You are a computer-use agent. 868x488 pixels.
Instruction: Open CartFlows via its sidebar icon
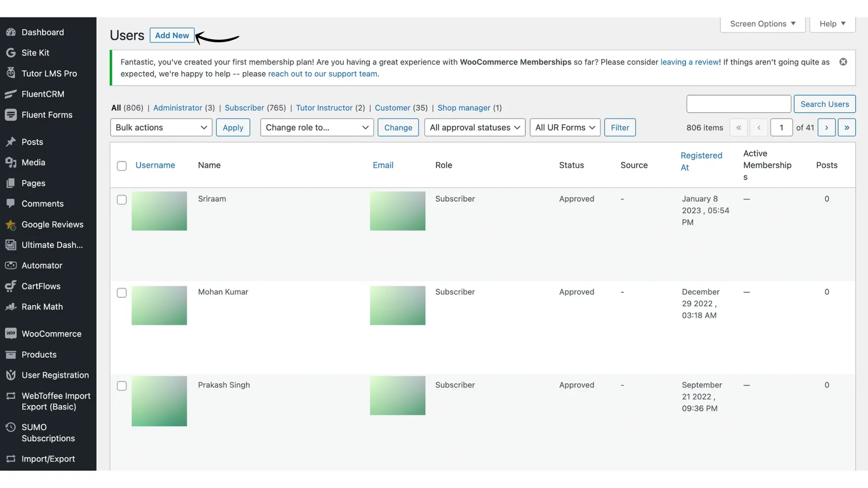pos(11,286)
